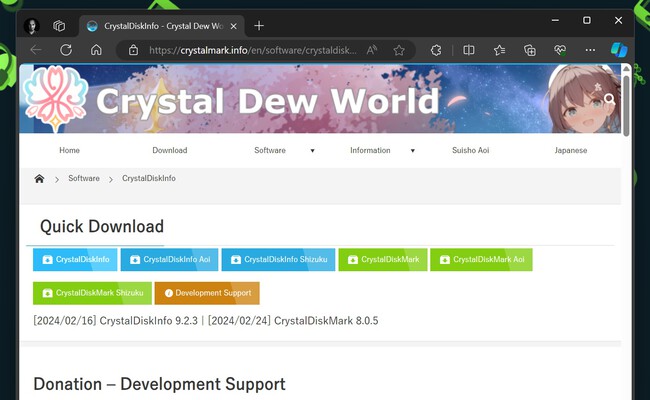The image size is (650, 400).
Task: Download CrystalDiskMark standard edition
Action: click(x=383, y=259)
